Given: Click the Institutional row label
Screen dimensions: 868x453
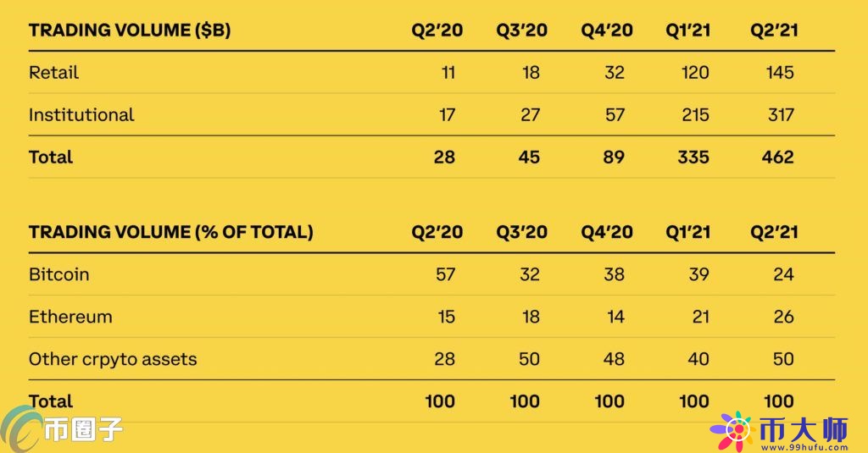Looking at the screenshot, I should pyautogui.click(x=81, y=114).
